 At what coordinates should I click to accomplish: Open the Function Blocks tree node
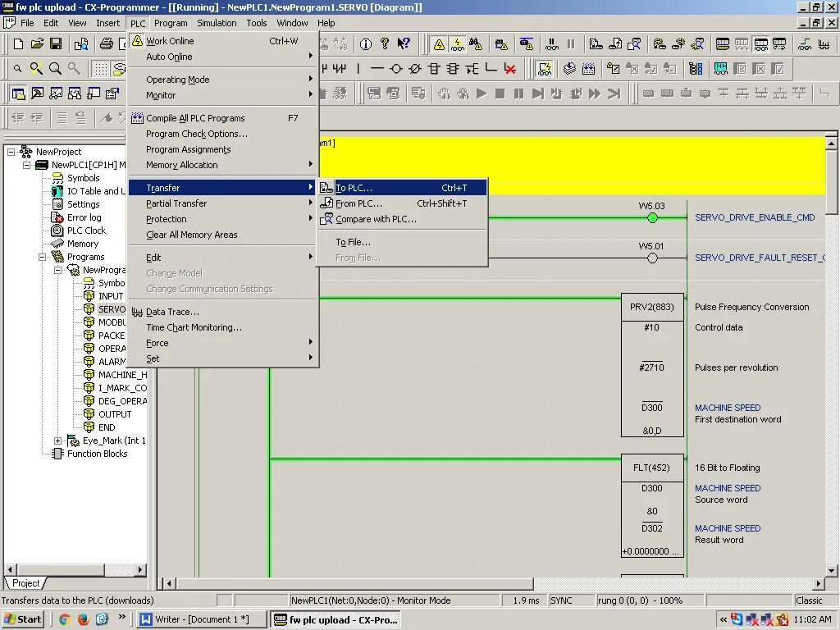[97, 454]
